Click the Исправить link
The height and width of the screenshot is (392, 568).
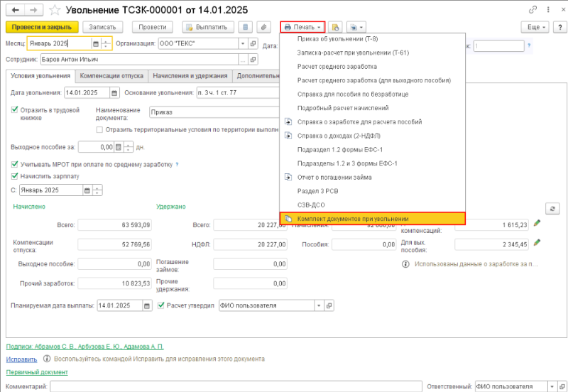[x=21, y=359]
